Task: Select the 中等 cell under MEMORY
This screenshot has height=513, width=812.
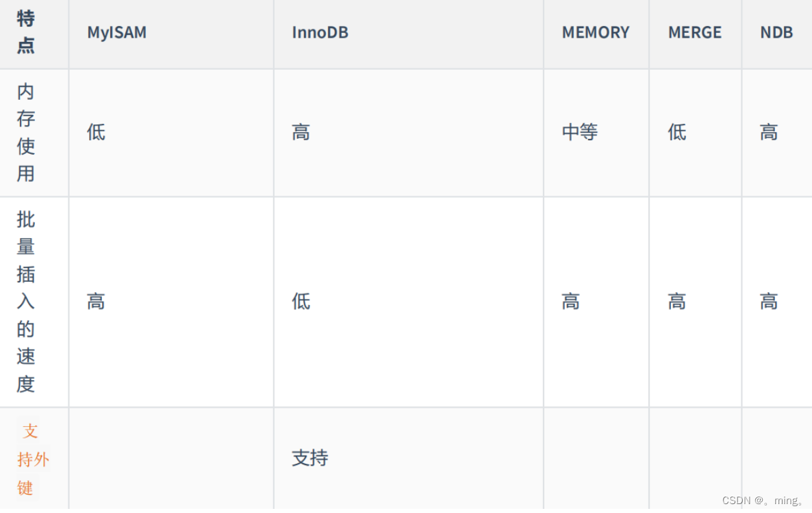Action: pos(580,132)
